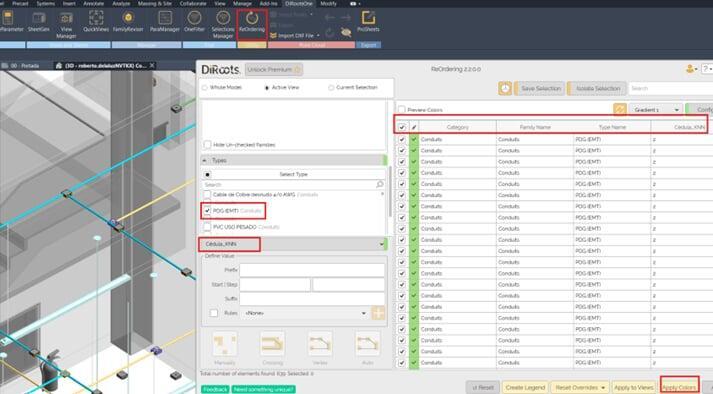Open the help question-mark menu

pyautogui.click(x=707, y=69)
